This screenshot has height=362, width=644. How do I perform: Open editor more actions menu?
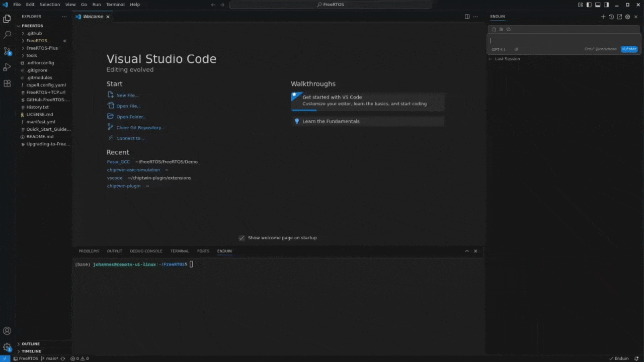476,17
